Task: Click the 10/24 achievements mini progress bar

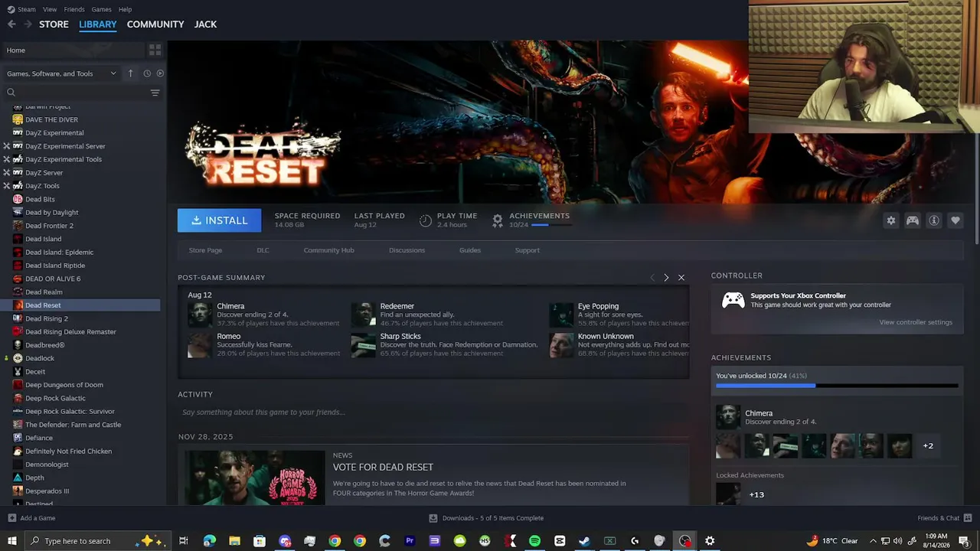Action: click(x=550, y=225)
